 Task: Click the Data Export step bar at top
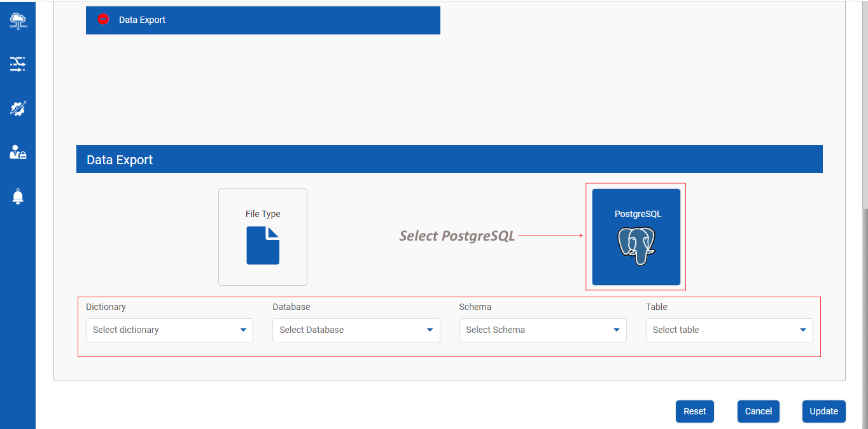[263, 20]
